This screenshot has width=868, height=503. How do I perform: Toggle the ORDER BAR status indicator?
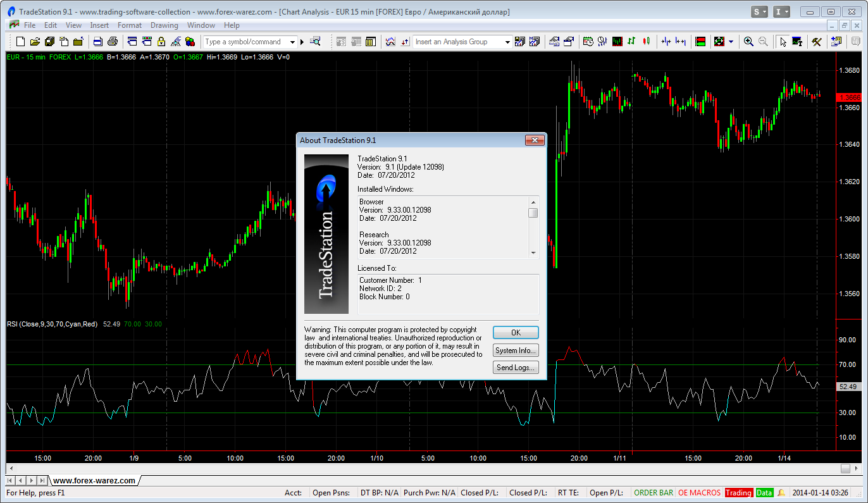coord(653,493)
